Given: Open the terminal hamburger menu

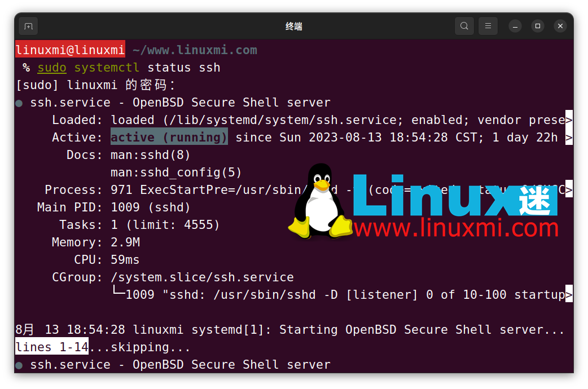Looking at the screenshot, I should 488,26.
